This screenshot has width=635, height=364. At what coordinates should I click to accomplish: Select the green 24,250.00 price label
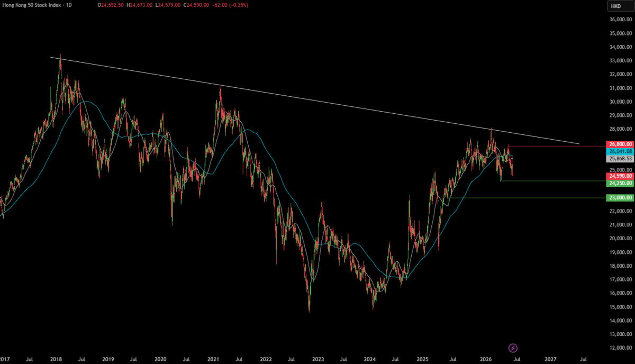620,183
